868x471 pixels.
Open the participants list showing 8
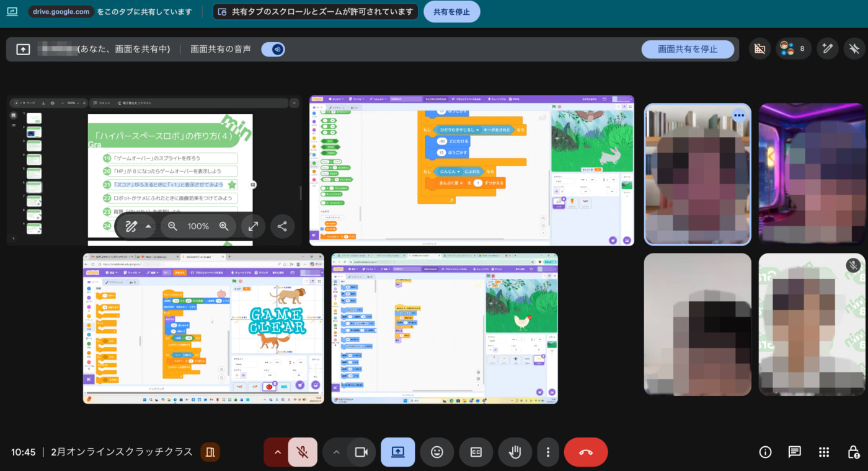tap(793, 48)
